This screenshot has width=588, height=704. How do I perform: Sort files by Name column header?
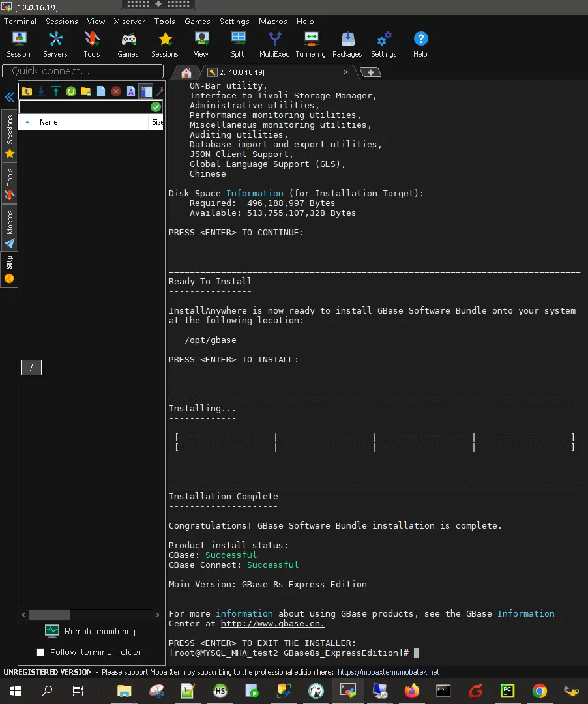click(x=49, y=122)
